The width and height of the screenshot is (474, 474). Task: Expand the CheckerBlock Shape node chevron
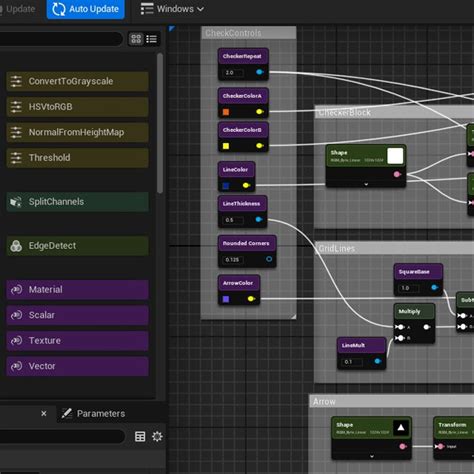pyautogui.click(x=366, y=184)
